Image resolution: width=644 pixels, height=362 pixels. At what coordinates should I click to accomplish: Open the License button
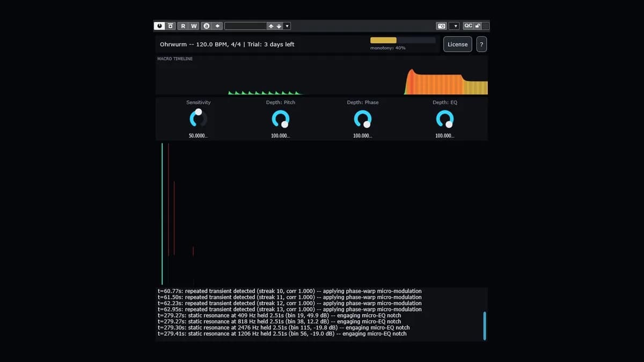click(458, 44)
